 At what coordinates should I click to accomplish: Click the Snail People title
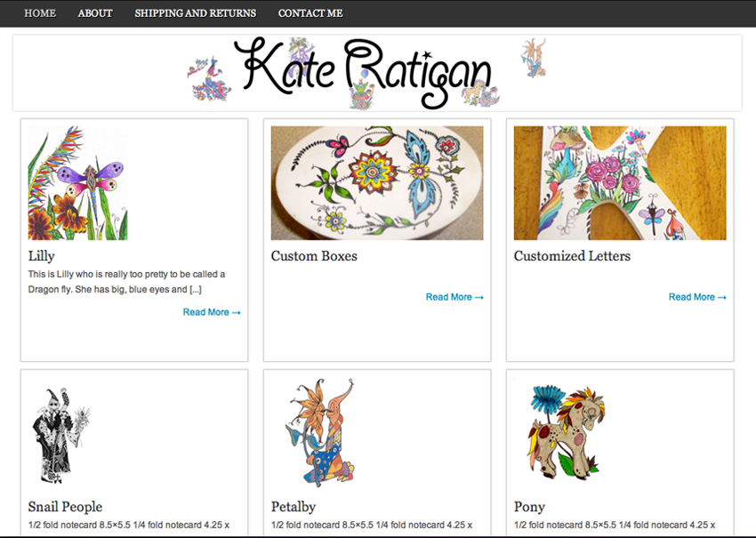coord(65,507)
